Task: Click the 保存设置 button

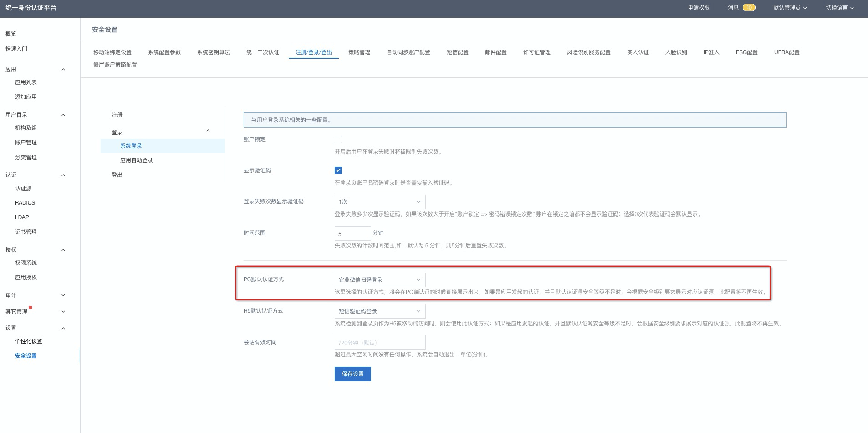Action: coord(352,374)
